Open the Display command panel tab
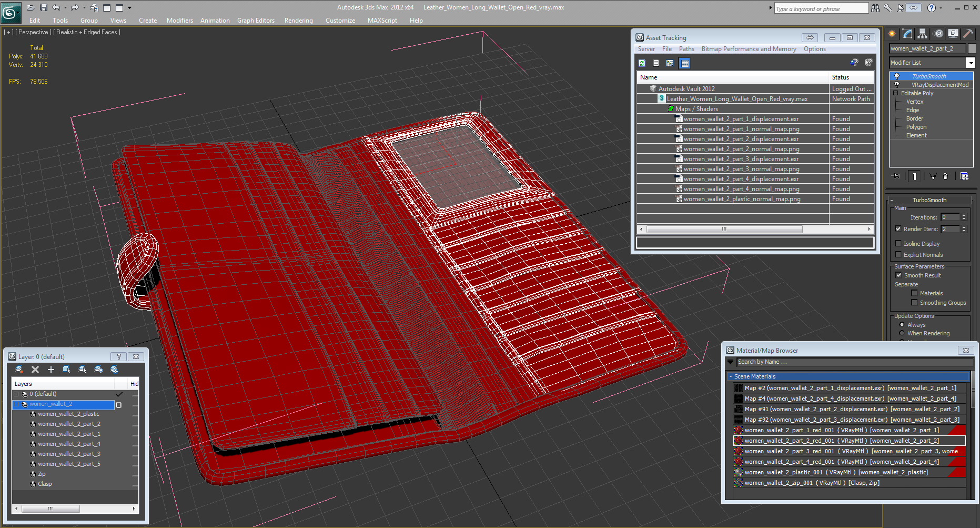 [x=953, y=34]
